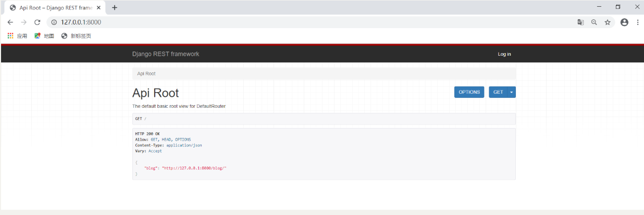644x215 pixels.
Task: Open the translate page icon
Action: coord(580,22)
